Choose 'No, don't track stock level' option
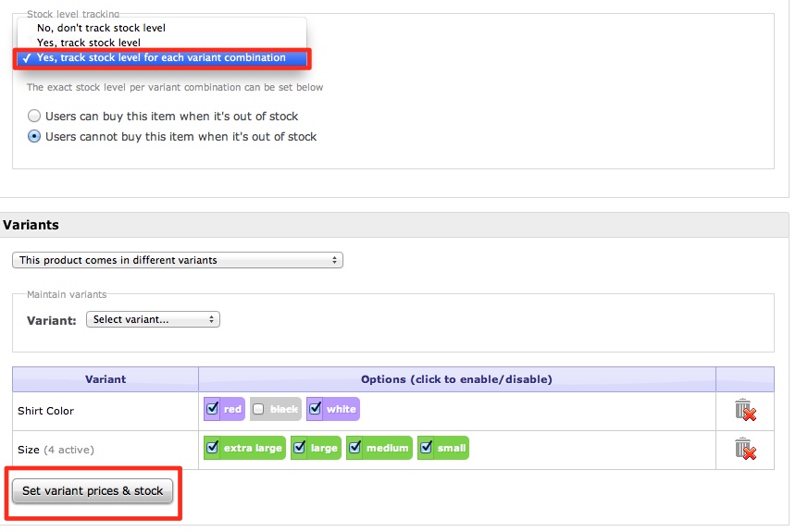Screen dimensions: 796x532 (161, 28)
